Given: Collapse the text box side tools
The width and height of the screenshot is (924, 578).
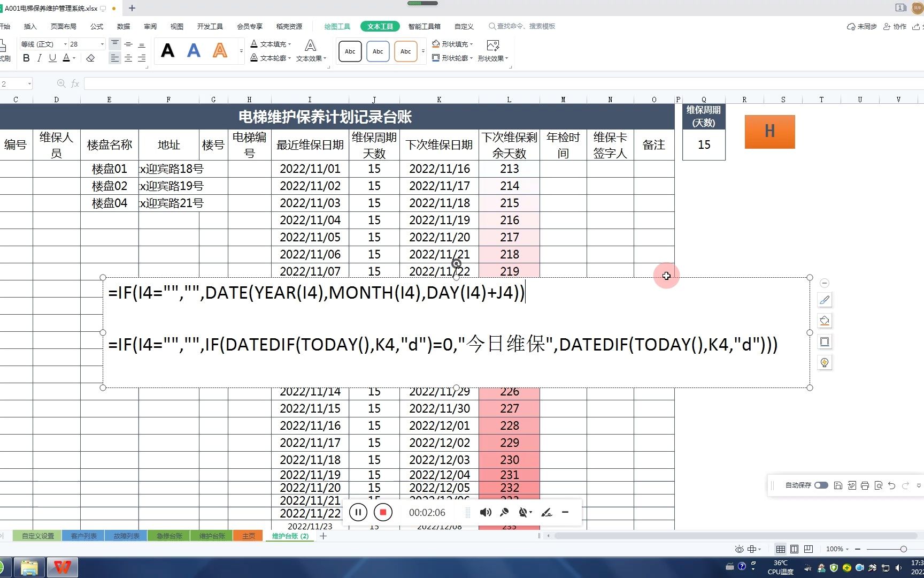Looking at the screenshot, I should [x=825, y=283].
